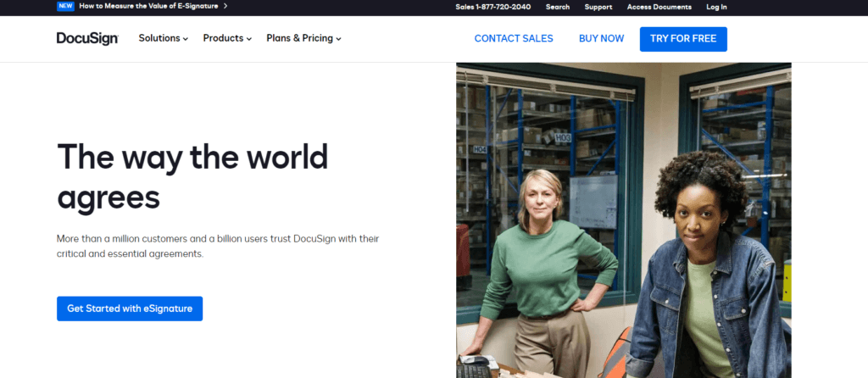Viewport: 868px width, 378px height.
Task: Click Log In in the top bar
Action: click(x=716, y=7)
